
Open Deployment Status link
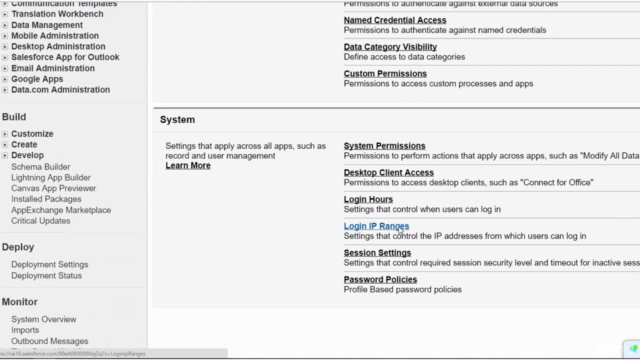(47, 276)
